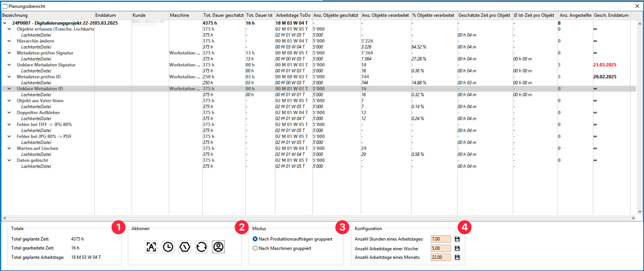
Task: Collapse the Doppelter Aufkleber row
Action: (x=9, y=113)
